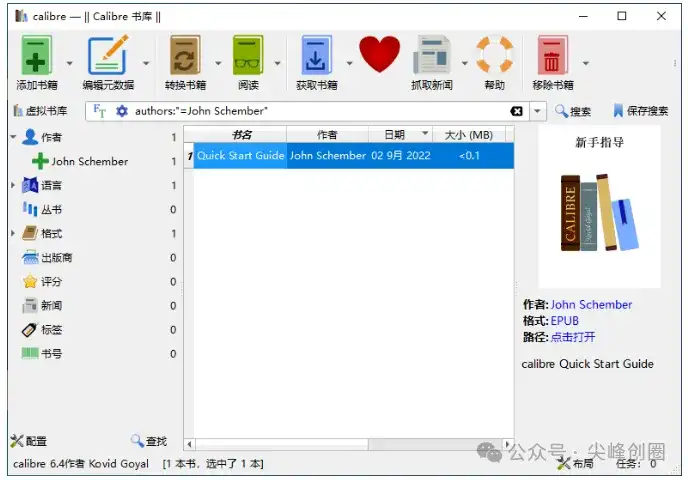Open the dropdown arrow next to 抓取新闻

pos(465,64)
